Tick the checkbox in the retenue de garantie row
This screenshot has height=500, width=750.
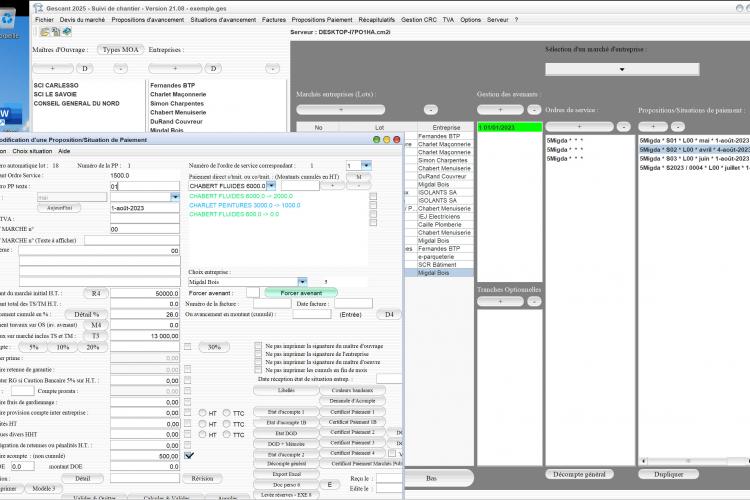[x=188, y=369]
